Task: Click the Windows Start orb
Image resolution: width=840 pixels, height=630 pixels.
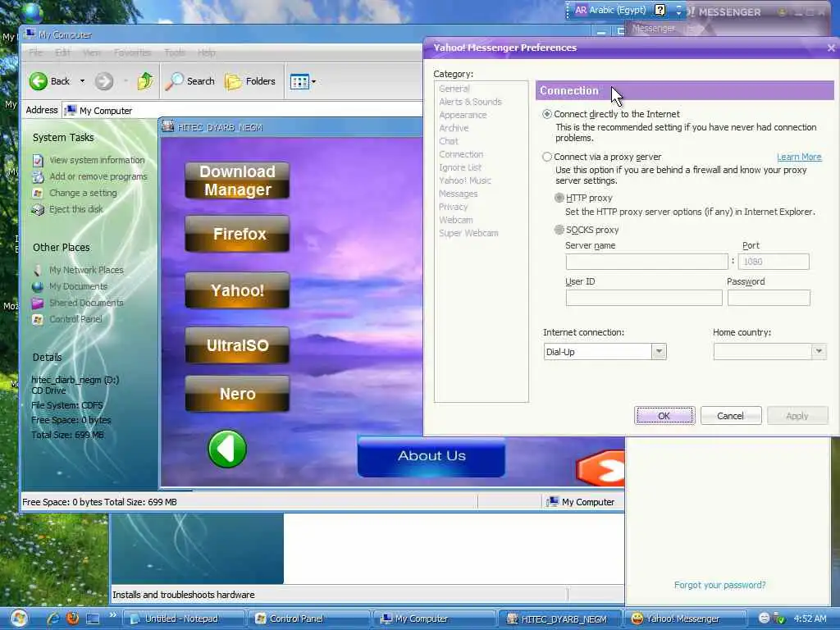Action: 19,619
